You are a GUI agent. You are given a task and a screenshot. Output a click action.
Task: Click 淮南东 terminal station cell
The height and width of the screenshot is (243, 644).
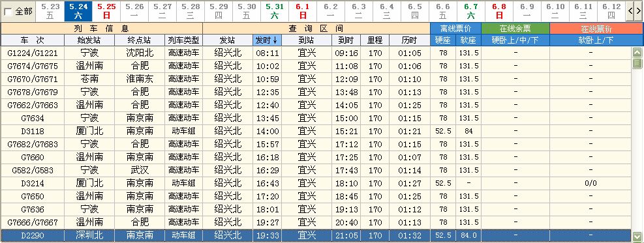click(x=140, y=79)
